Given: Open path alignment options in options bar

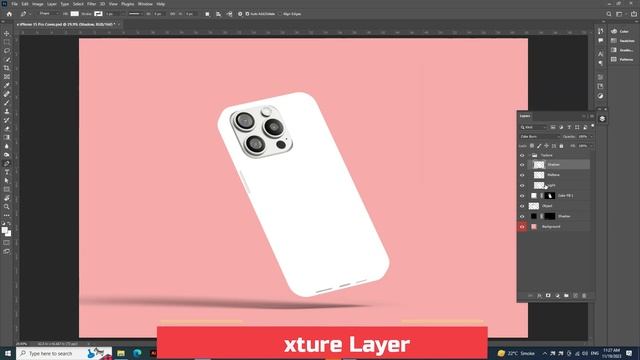Looking at the screenshot, I should (218, 14).
